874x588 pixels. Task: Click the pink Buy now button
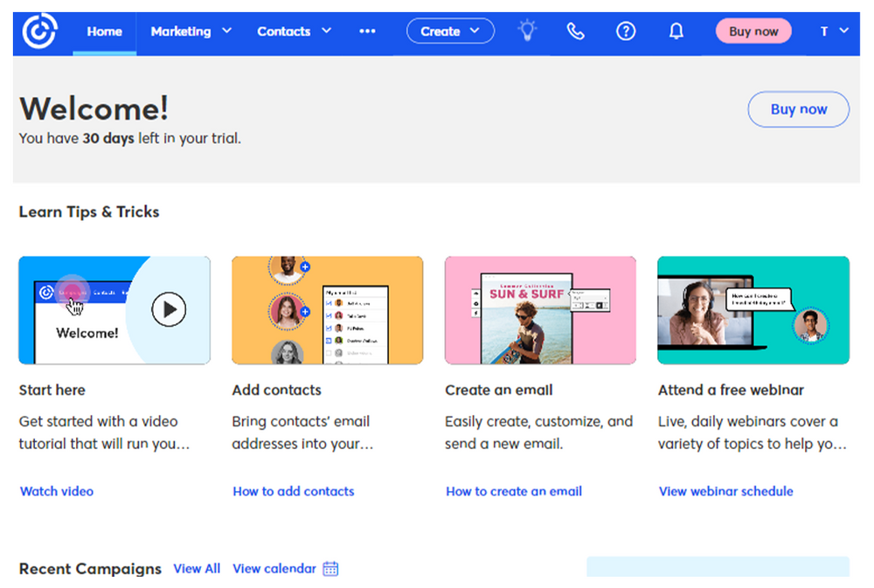click(753, 31)
